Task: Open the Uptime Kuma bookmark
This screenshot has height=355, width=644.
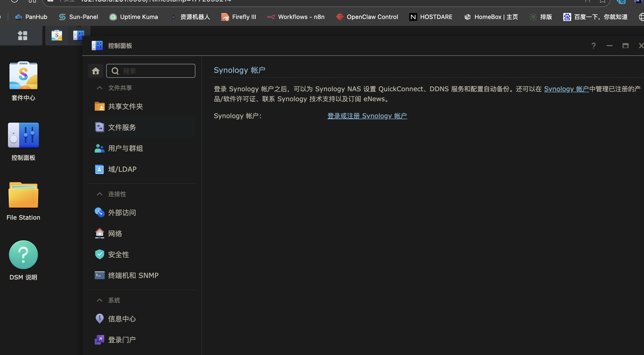Action: [134, 17]
